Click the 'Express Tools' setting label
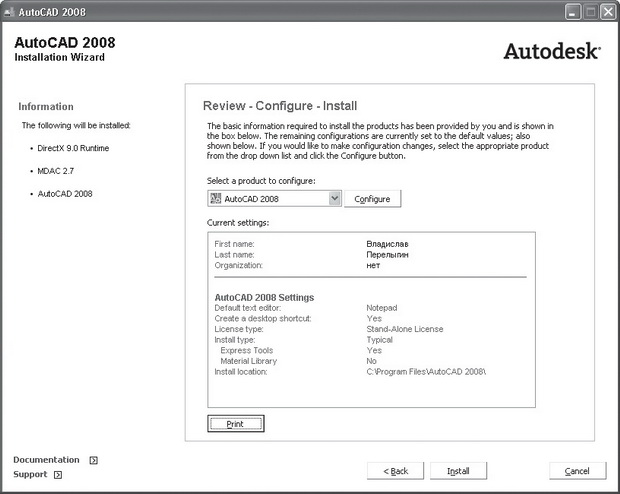Image resolution: width=620 pixels, height=494 pixels. tap(247, 350)
